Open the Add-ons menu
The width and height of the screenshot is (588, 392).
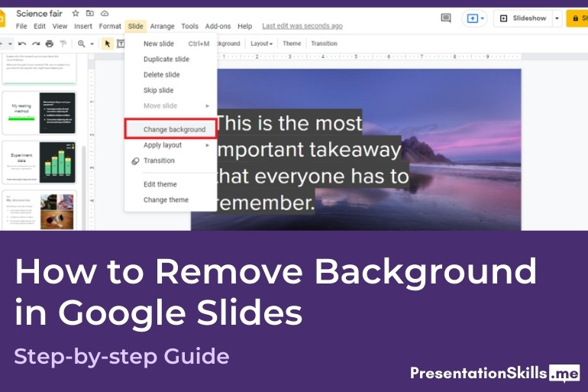coord(218,26)
